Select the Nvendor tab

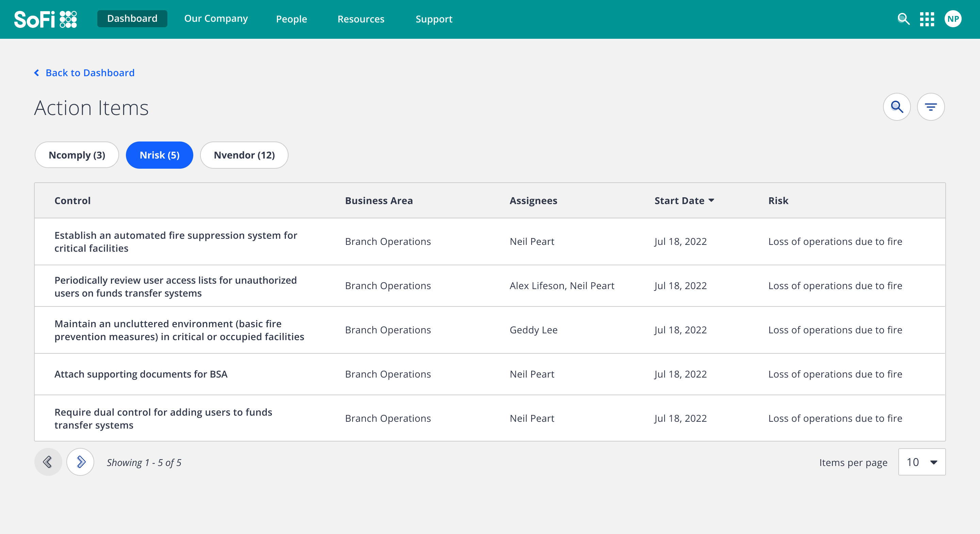(x=244, y=154)
